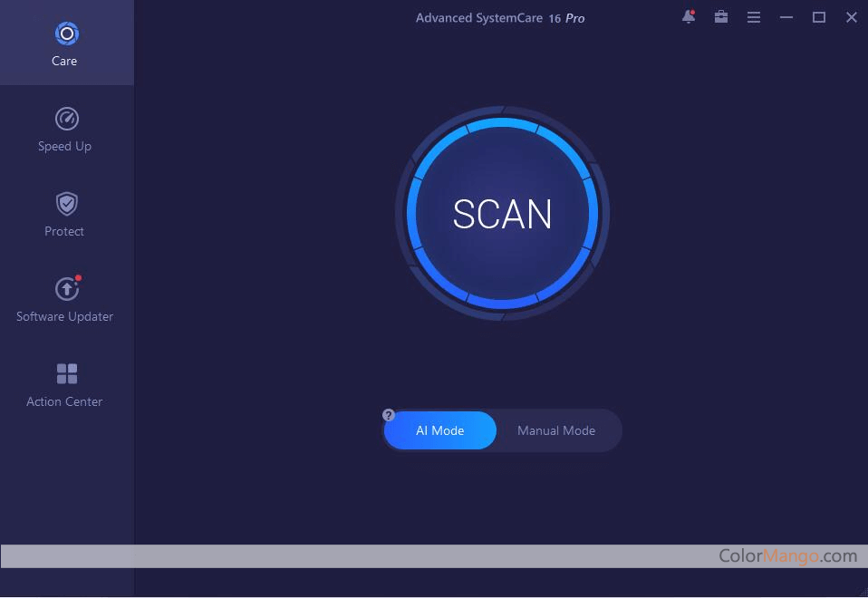Viewport: 868px width, 598px height.
Task: Expand the hamburger options menu
Action: 753,17
